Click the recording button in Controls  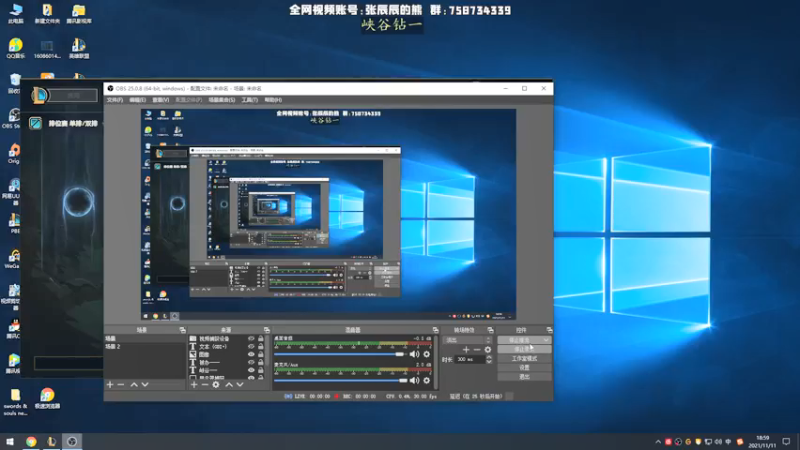click(x=524, y=349)
